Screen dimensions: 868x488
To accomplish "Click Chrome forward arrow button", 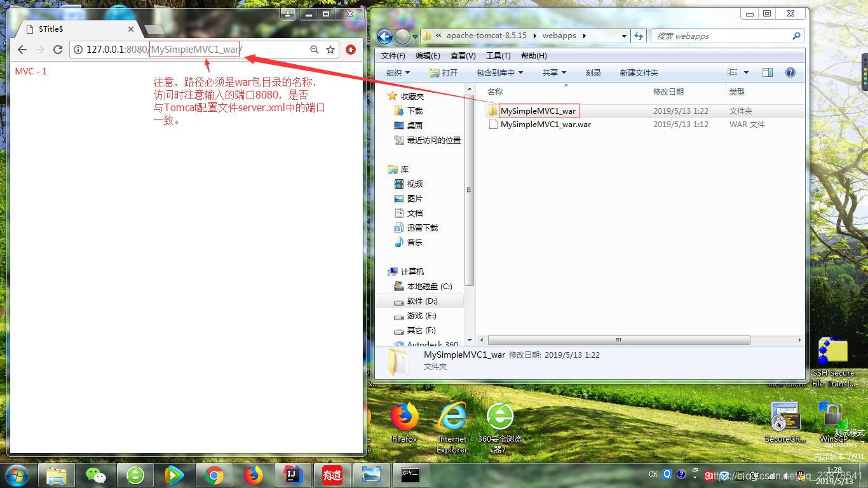I will pos(40,50).
